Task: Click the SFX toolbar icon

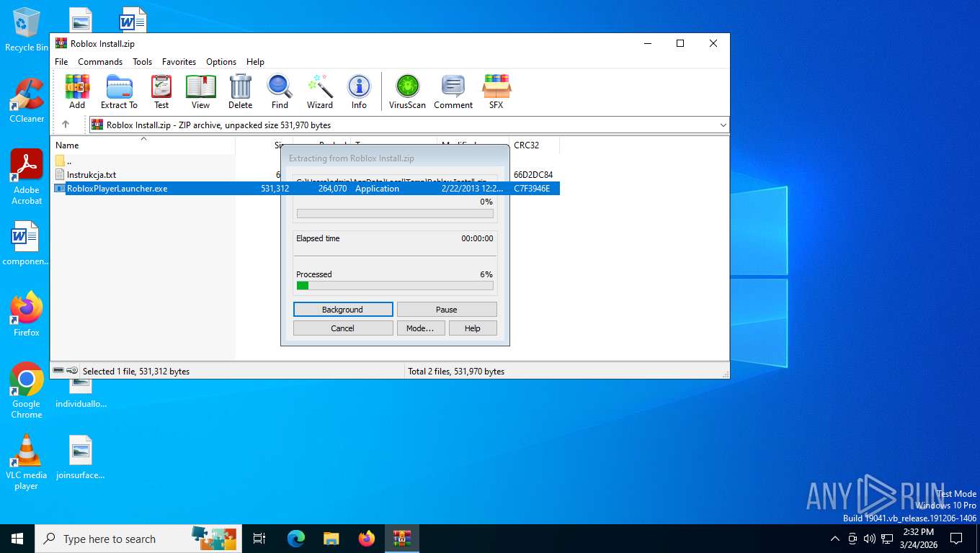Action: [496, 91]
